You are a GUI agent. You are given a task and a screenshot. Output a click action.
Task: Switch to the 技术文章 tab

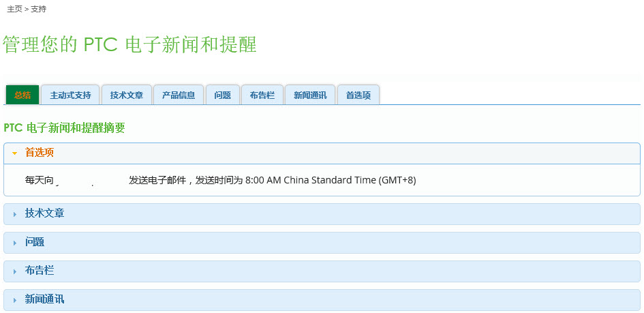[127, 95]
